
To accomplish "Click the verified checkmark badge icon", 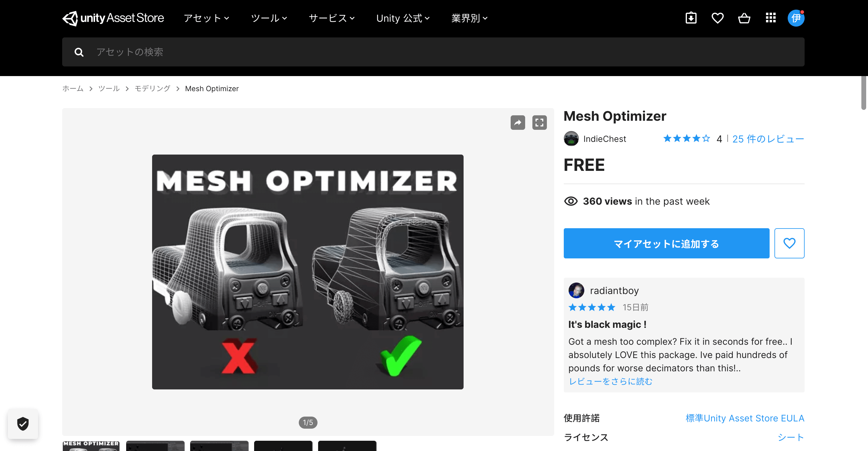I will tap(23, 424).
